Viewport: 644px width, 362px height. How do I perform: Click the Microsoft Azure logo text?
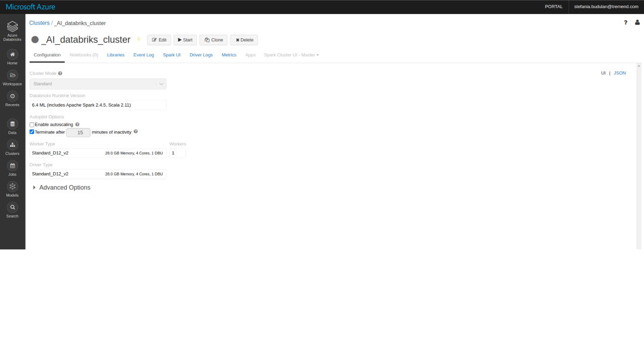point(31,7)
